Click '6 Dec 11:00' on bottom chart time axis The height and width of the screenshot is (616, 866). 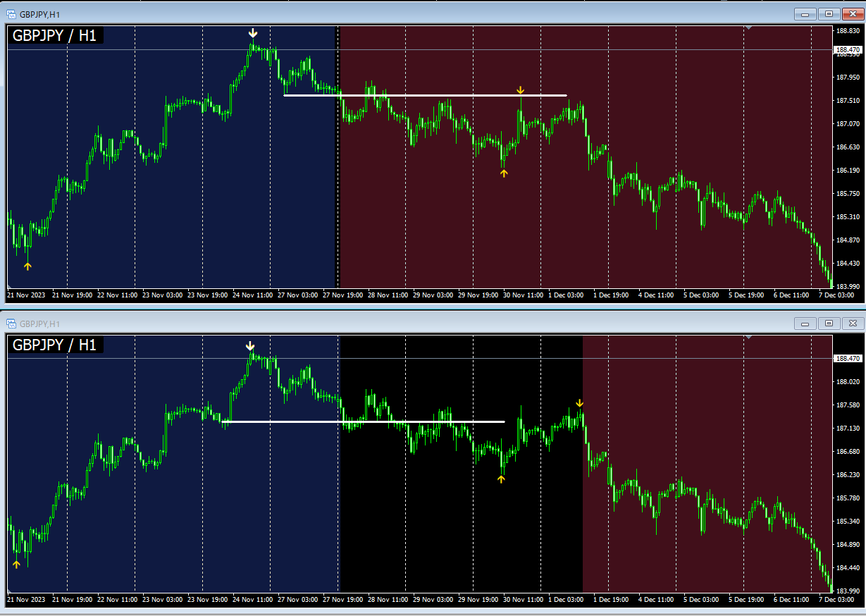click(x=791, y=600)
